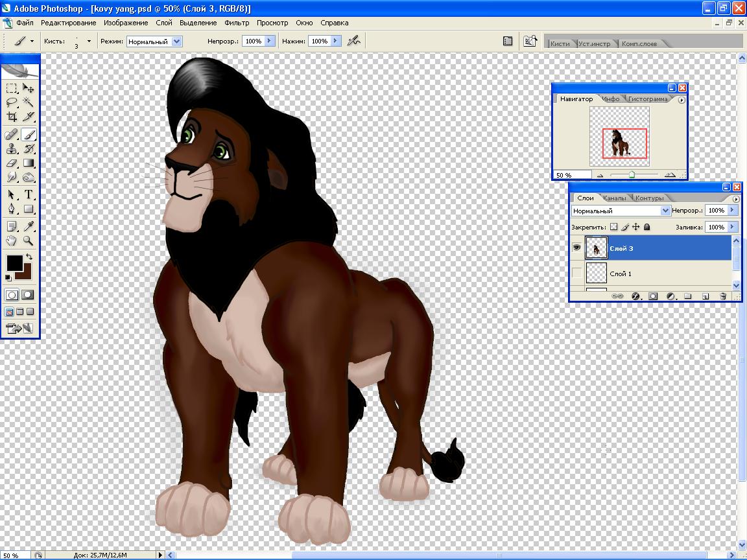This screenshot has height=560, width=747.
Task: Select the Zoom magnifier tool
Action: point(29,241)
